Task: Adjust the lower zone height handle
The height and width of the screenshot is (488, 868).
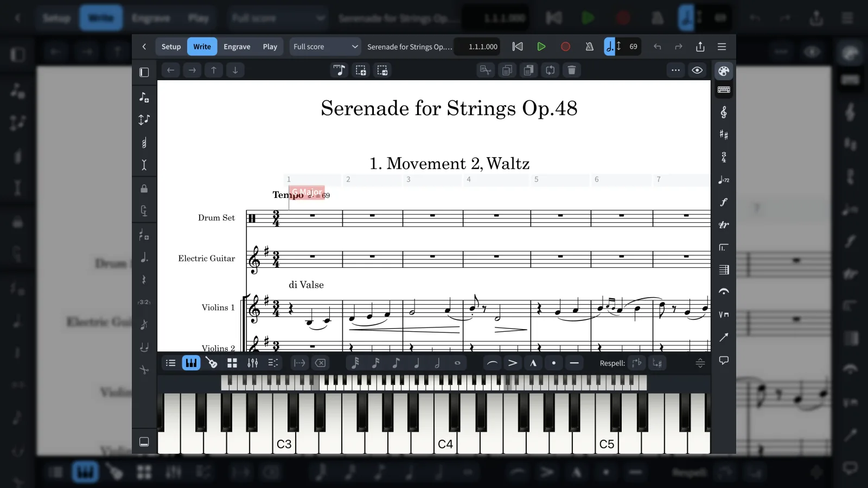Action: pyautogui.click(x=700, y=363)
